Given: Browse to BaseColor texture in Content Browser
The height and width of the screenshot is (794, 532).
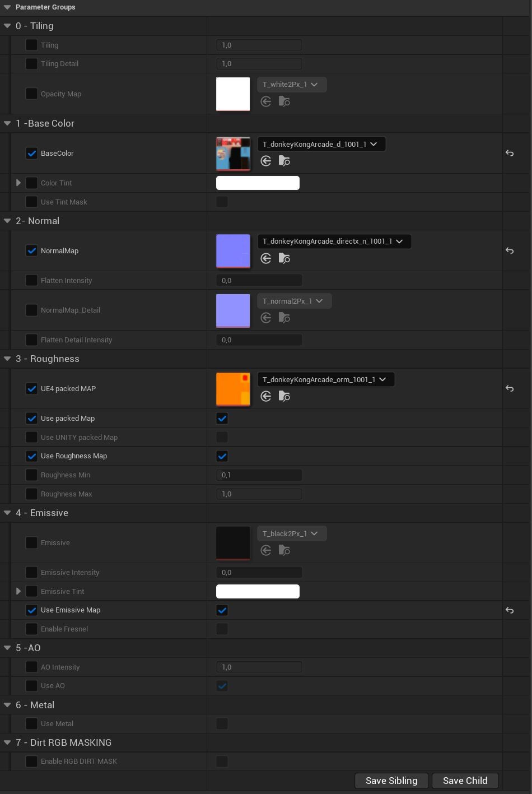Looking at the screenshot, I should 284,161.
